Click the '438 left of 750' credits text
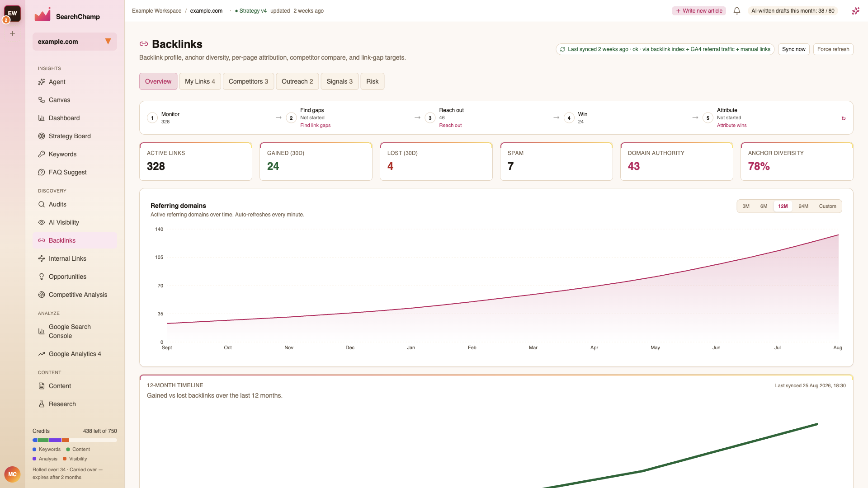Viewport: 868px width, 488px height. [x=100, y=431]
